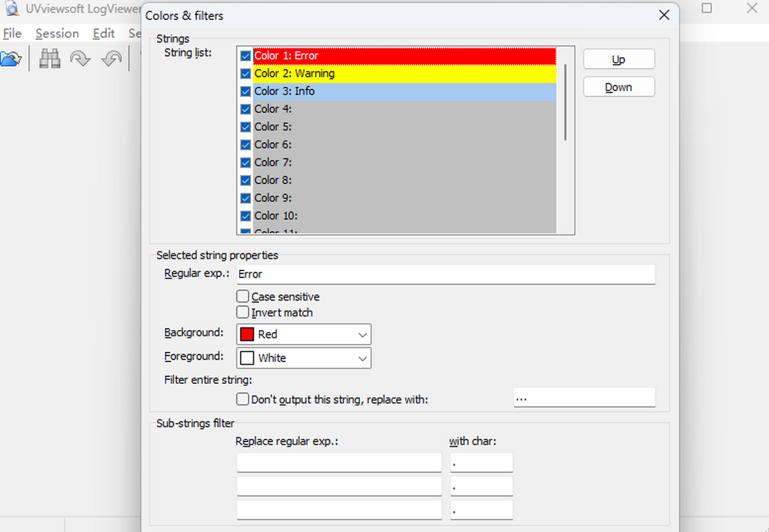
Task: Select the Color 7: row
Action: click(x=404, y=163)
